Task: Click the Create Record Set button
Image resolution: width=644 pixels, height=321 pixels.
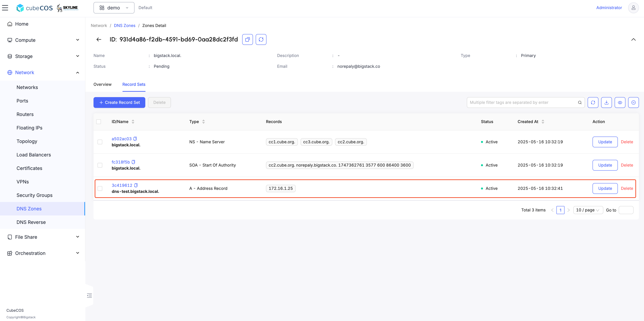Action: click(x=119, y=103)
